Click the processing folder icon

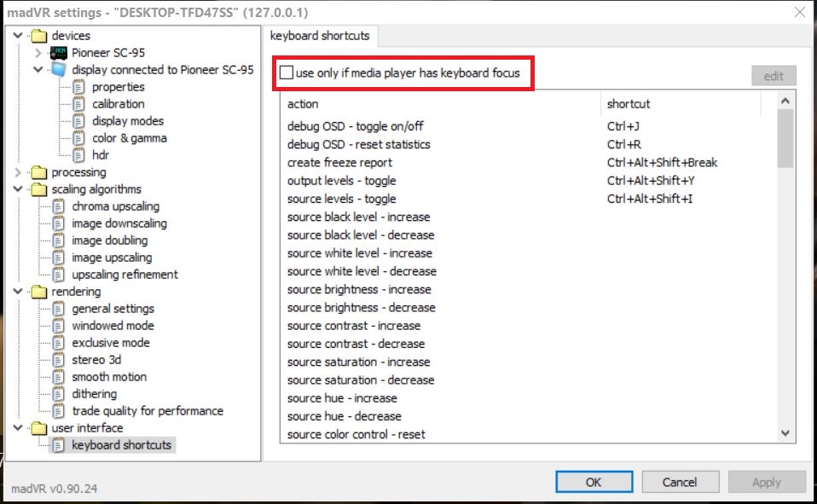[x=38, y=172]
